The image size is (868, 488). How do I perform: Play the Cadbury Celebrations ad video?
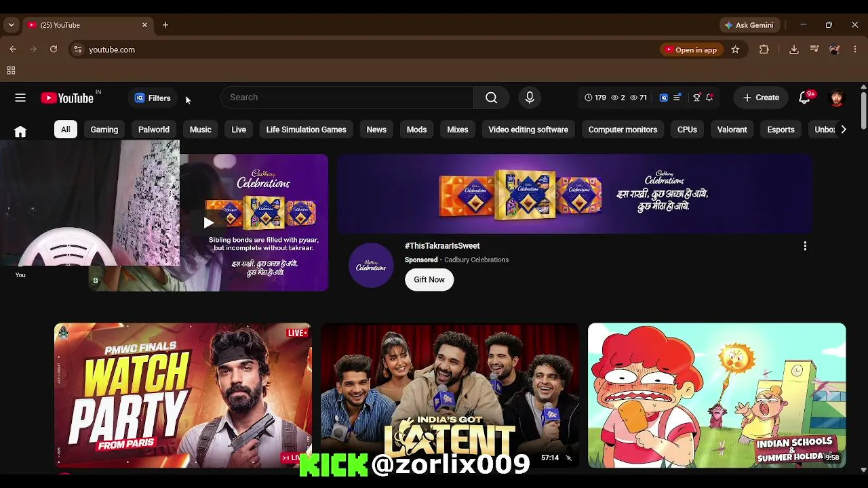click(208, 222)
